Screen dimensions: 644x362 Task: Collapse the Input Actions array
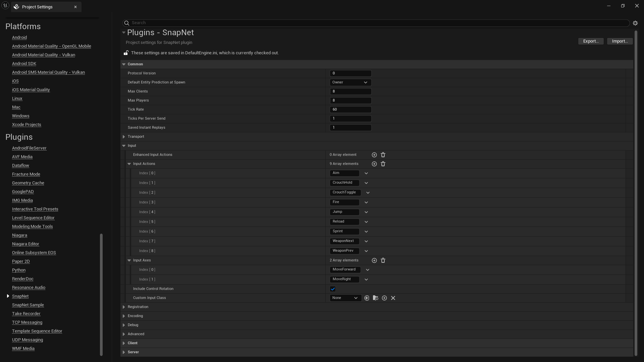(129, 164)
